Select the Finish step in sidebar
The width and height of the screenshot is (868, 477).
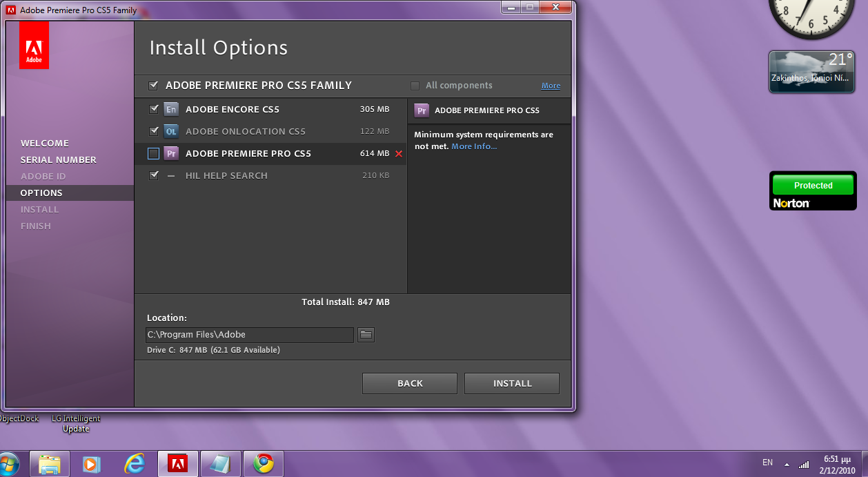(x=36, y=226)
